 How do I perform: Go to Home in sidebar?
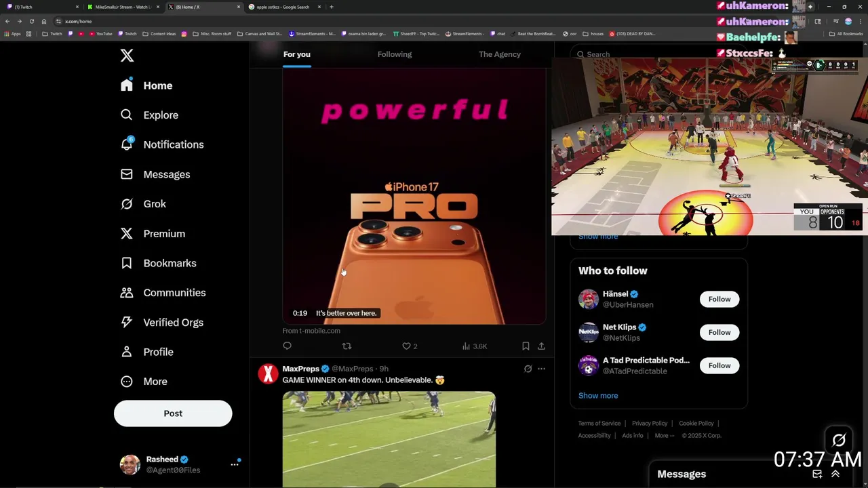tap(146, 85)
